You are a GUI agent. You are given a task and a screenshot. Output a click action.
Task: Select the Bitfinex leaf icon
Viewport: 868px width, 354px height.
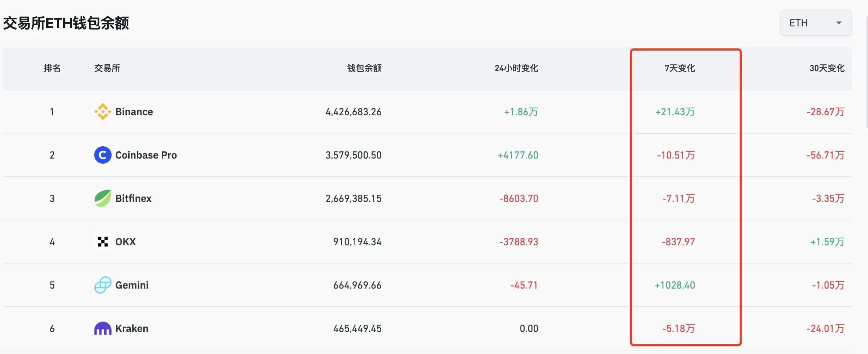103,198
